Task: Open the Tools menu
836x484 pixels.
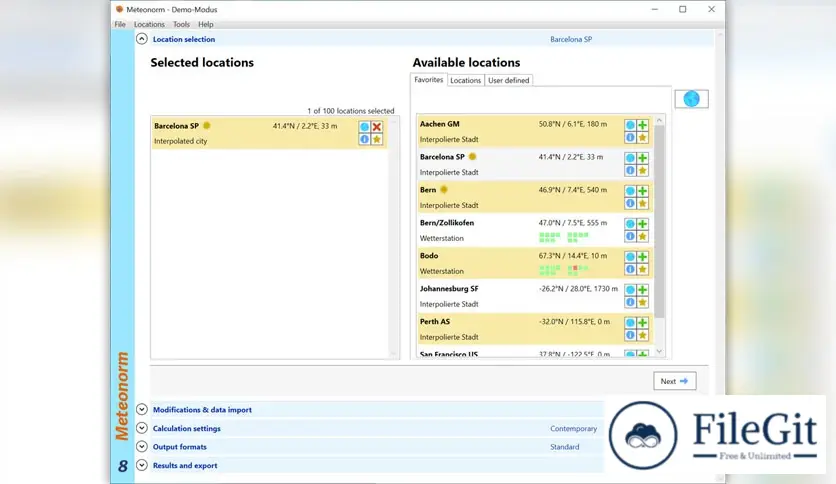Action: click(181, 24)
